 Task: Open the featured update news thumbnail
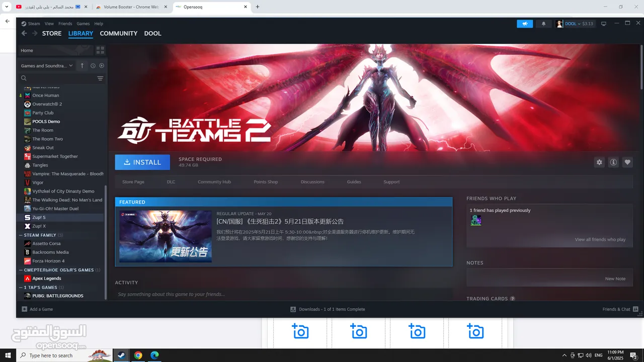(x=166, y=236)
